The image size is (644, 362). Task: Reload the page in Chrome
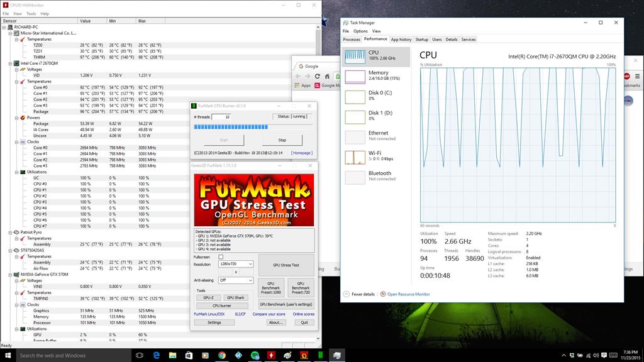(317, 76)
